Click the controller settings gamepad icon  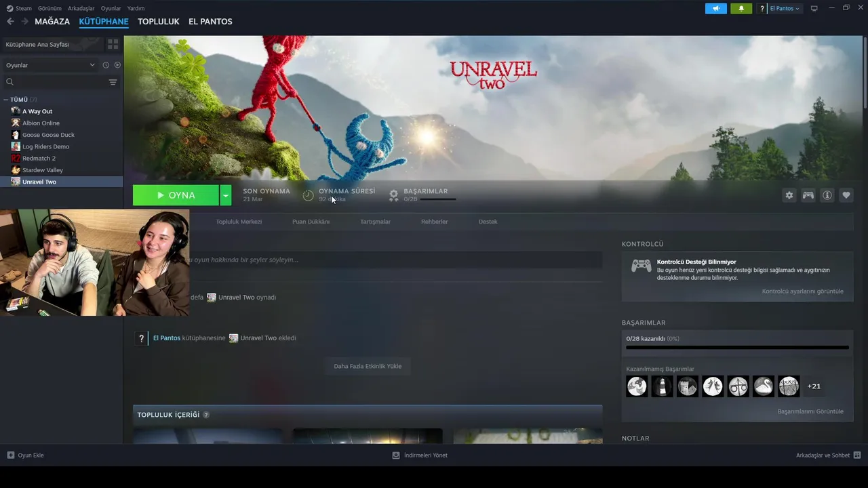[808, 195]
